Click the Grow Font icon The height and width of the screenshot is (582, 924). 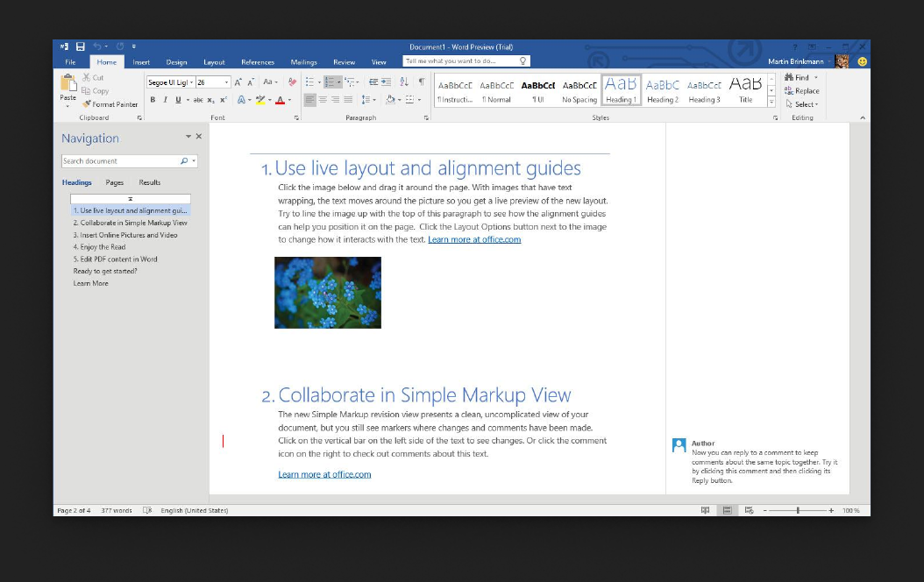[238, 82]
